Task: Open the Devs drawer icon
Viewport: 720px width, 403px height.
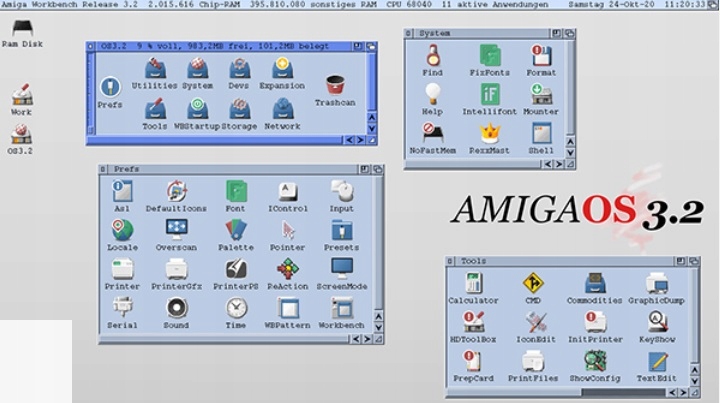Action: coord(239,68)
